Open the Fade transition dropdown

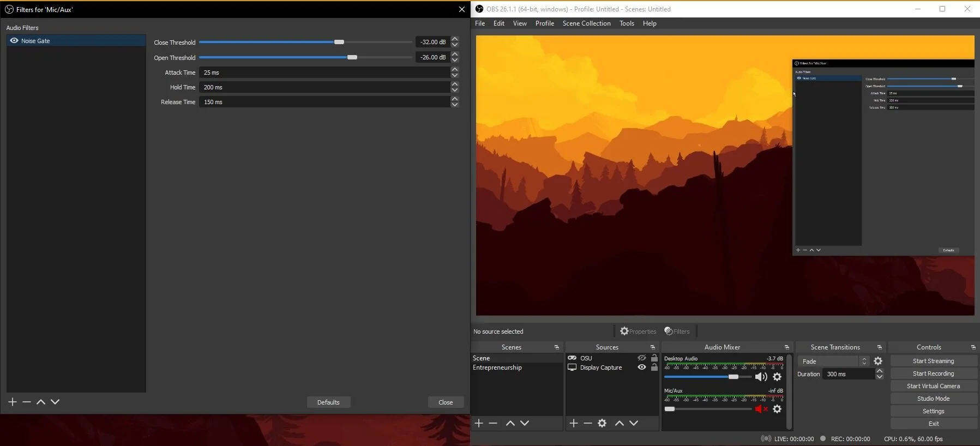833,361
